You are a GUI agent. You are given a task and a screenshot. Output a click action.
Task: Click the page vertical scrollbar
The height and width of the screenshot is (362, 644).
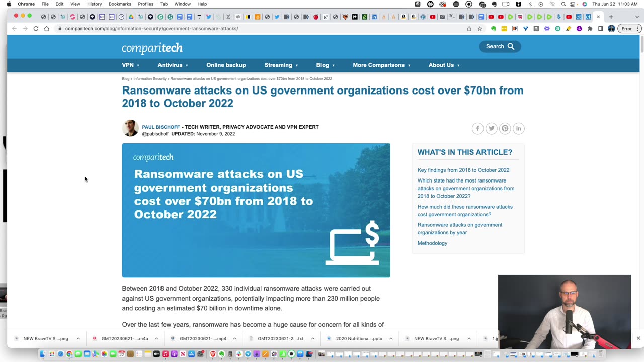[641, 44]
